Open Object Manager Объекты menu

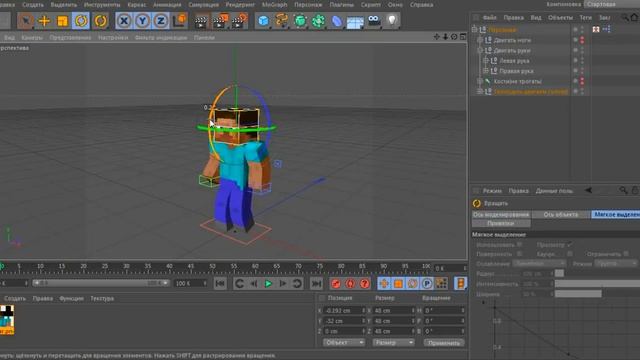(x=560, y=18)
